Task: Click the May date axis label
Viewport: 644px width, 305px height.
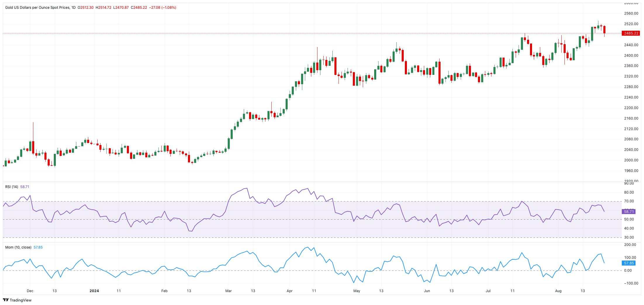Action: point(357,291)
